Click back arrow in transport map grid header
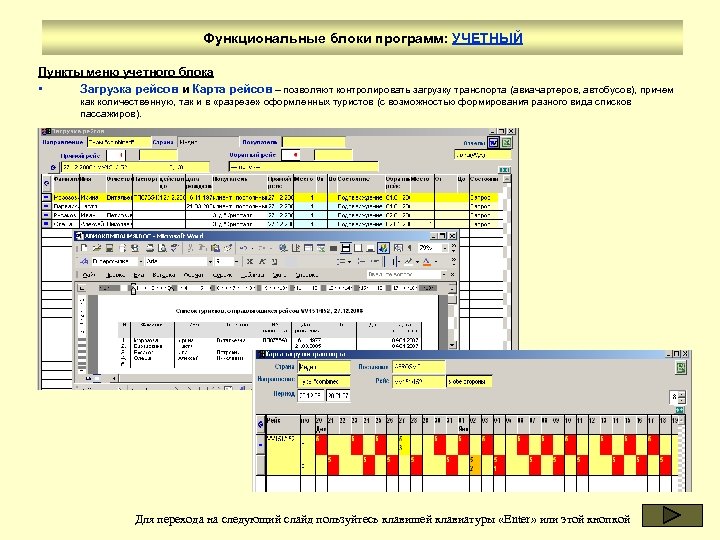The width and height of the screenshot is (720, 540). tap(260, 424)
